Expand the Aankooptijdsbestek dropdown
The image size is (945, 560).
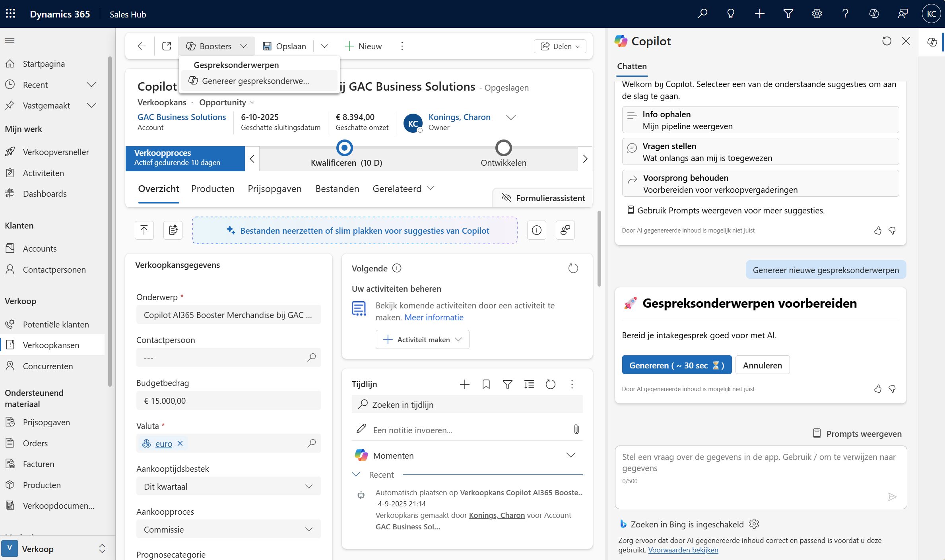coord(228,486)
